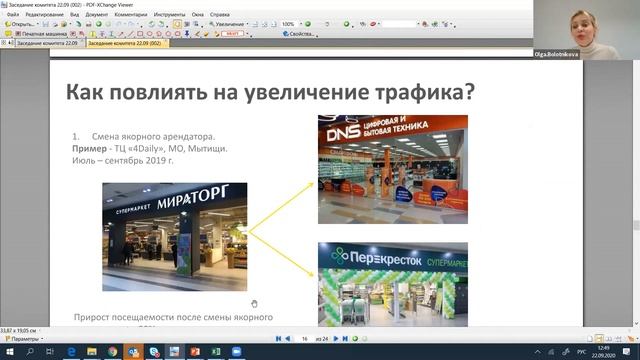Click the Sticky Note icon
The height and width of the screenshot is (360, 640).
(x=8, y=33)
